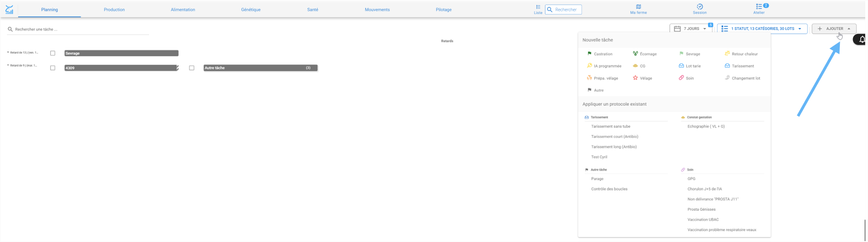Check the Autre tâche (3) checkbox
This screenshot has width=868, height=242.
(x=192, y=68)
